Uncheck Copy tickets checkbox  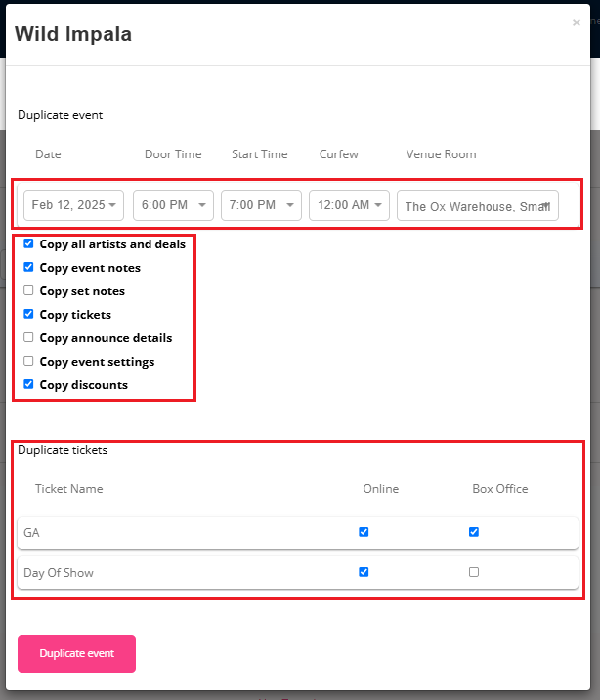(28, 314)
